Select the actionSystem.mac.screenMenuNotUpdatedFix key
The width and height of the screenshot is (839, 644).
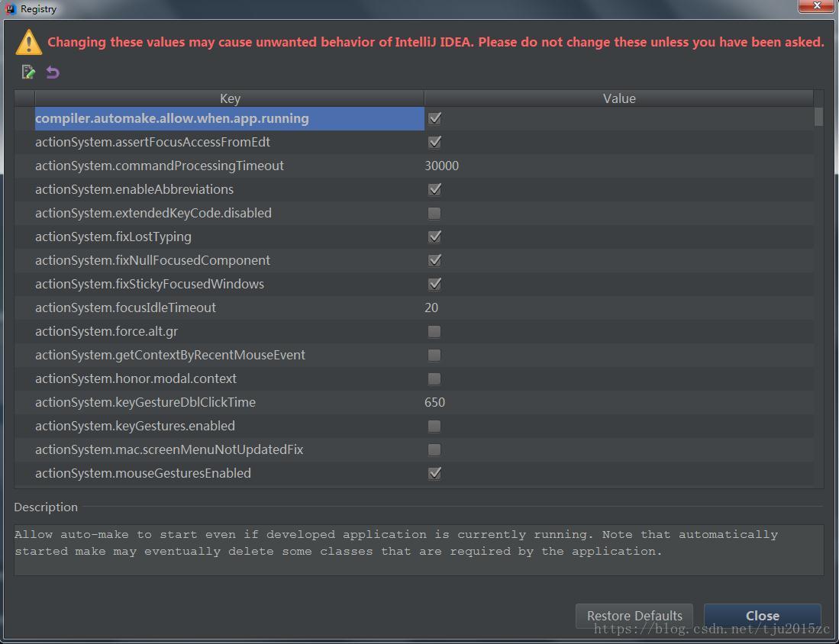point(169,449)
